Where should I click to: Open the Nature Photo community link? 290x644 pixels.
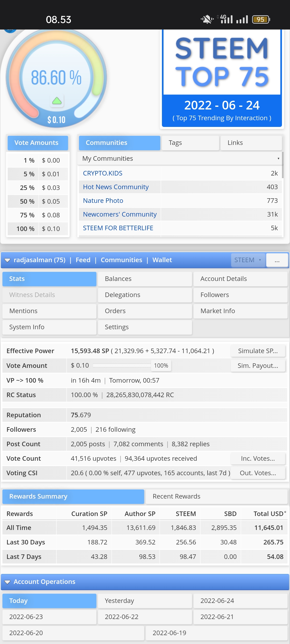(103, 201)
